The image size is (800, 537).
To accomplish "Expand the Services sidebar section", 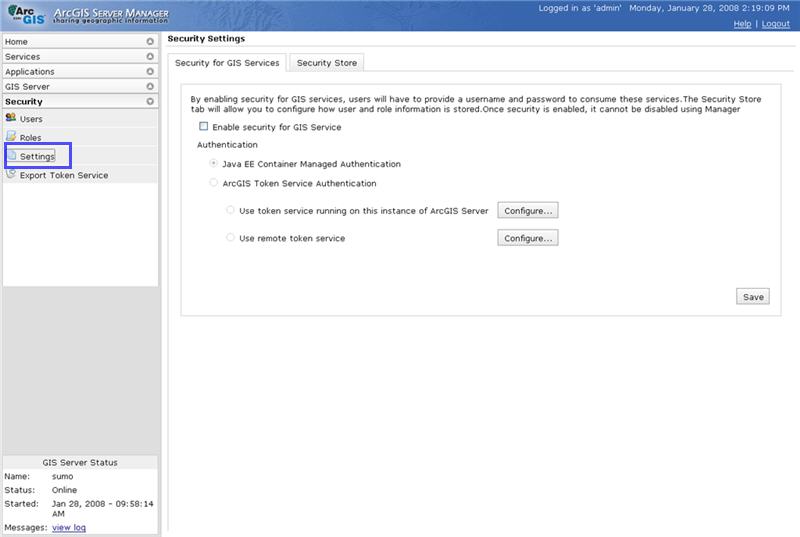I will pos(150,57).
